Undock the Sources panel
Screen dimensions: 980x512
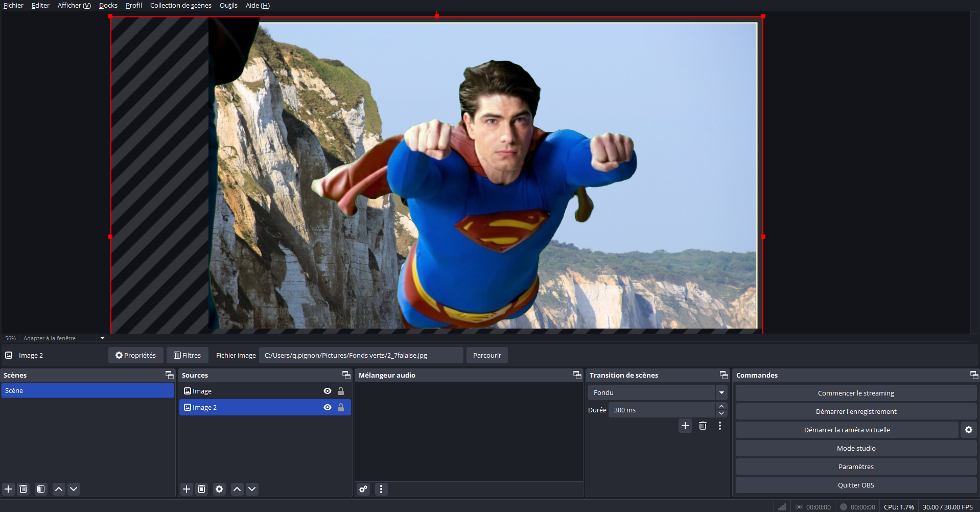tap(346, 375)
